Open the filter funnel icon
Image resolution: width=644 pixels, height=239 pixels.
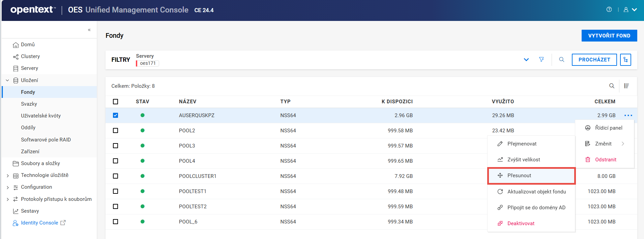(x=541, y=59)
